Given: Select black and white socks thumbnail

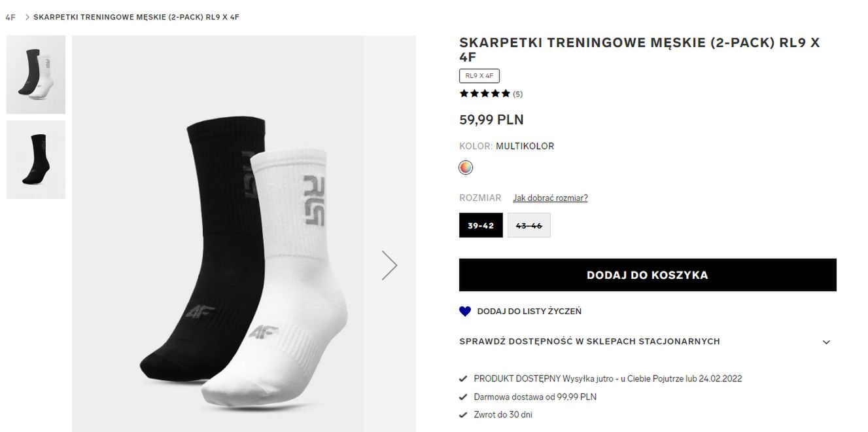Looking at the screenshot, I should [x=36, y=75].
